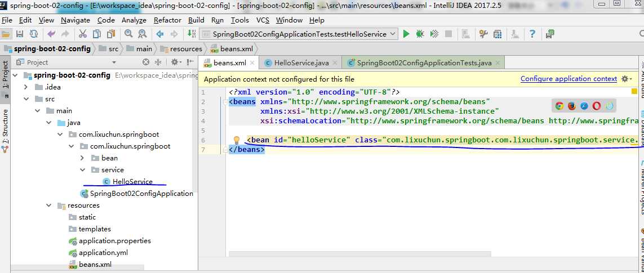Click the Copy icon in toolbar
Screen dimensions: 644x273
(x=97, y=34)
